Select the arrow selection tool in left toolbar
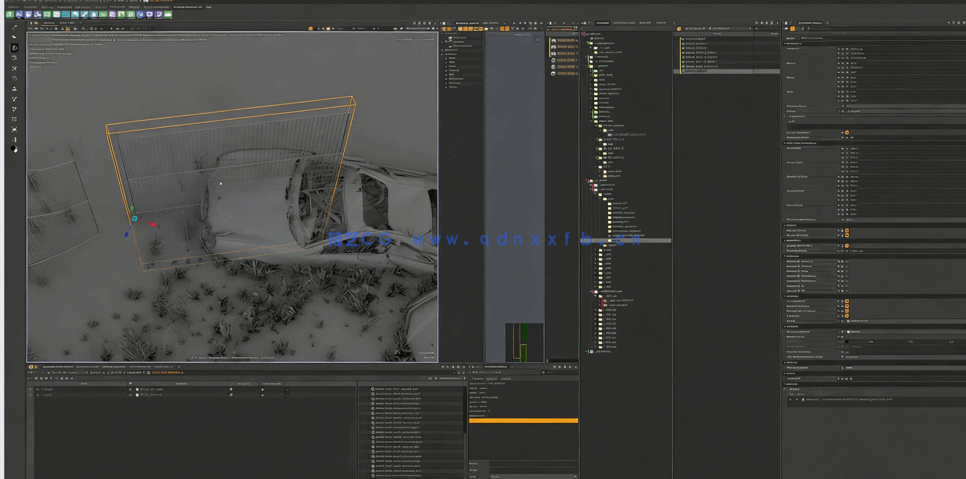This screenshot has height=479, width=966. pyautogui.click(x=14, y=37)
